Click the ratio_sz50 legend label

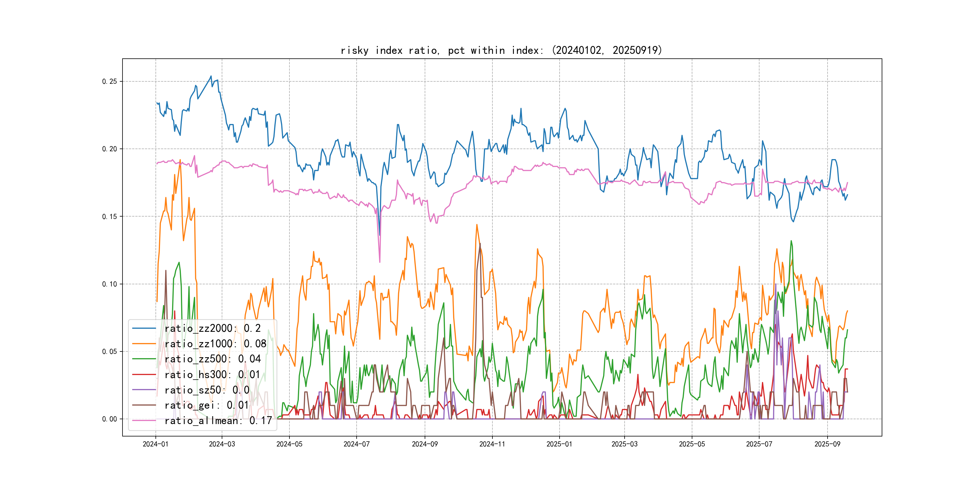pyautogui.click(x=207, y=390)
